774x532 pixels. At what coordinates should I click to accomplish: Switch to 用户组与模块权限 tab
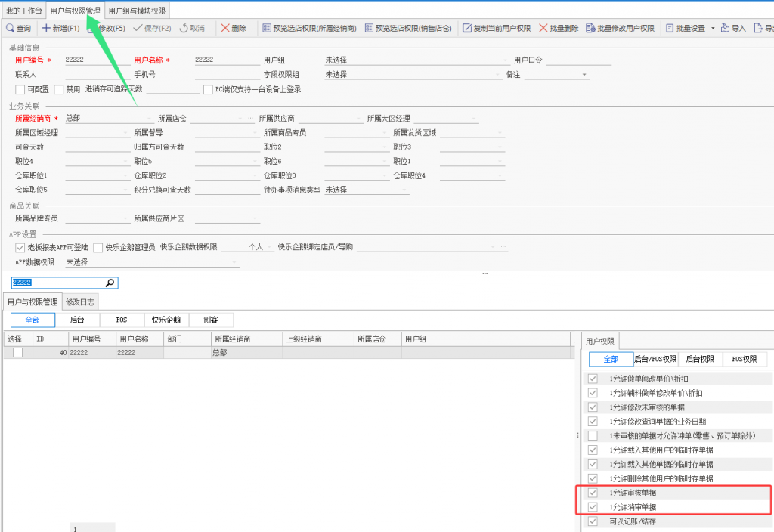[138, 11]
